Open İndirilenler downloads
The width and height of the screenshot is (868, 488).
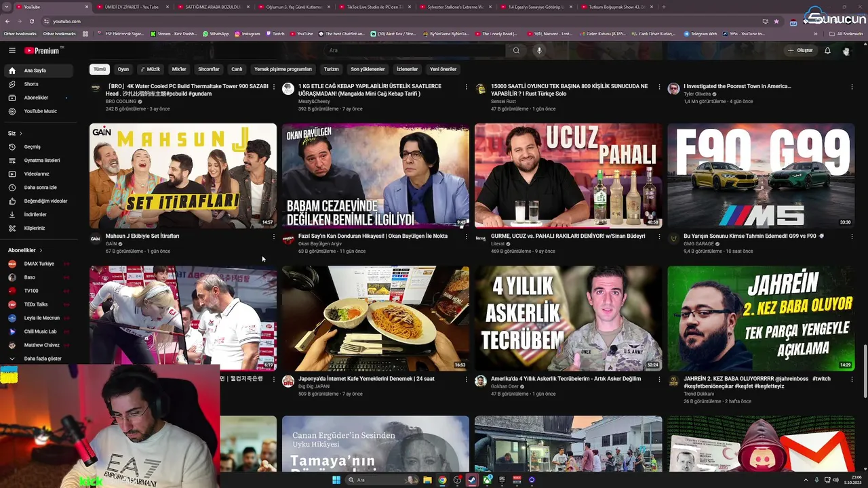point(39,214)
